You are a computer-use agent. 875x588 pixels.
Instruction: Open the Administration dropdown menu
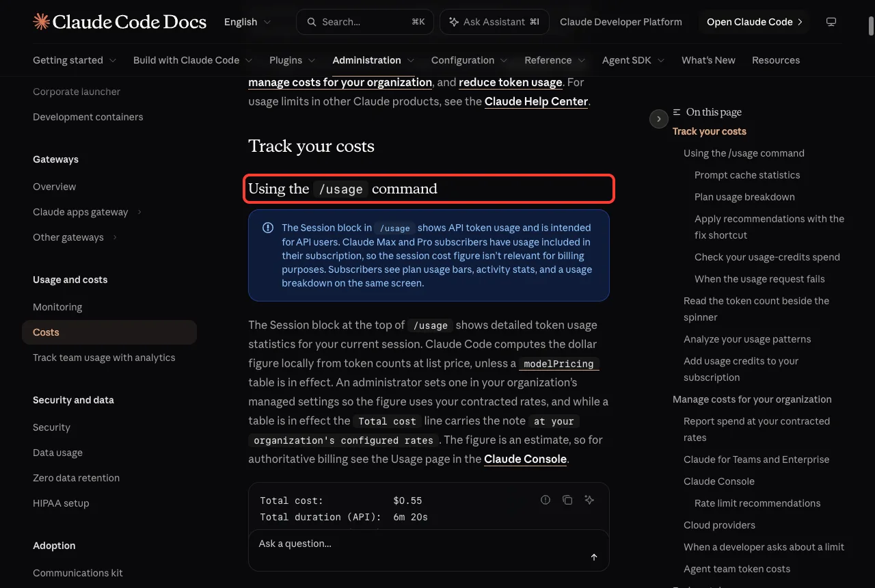pyautogui.click(x=373, y=60)
